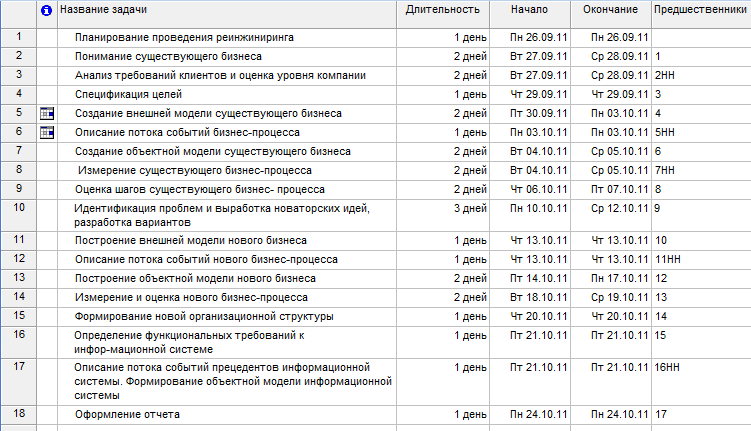Select task 'Анализ требований клиентов и оценка уровня компании'
751x431 pixels.
pos(220,76)
